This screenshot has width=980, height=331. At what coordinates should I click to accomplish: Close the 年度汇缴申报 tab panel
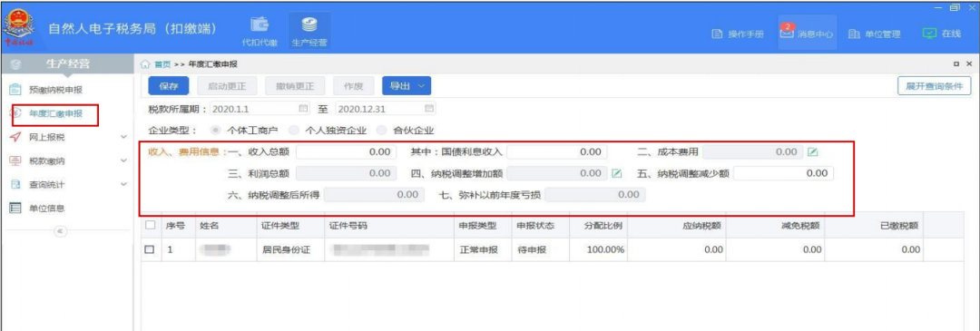click(969, 63)
